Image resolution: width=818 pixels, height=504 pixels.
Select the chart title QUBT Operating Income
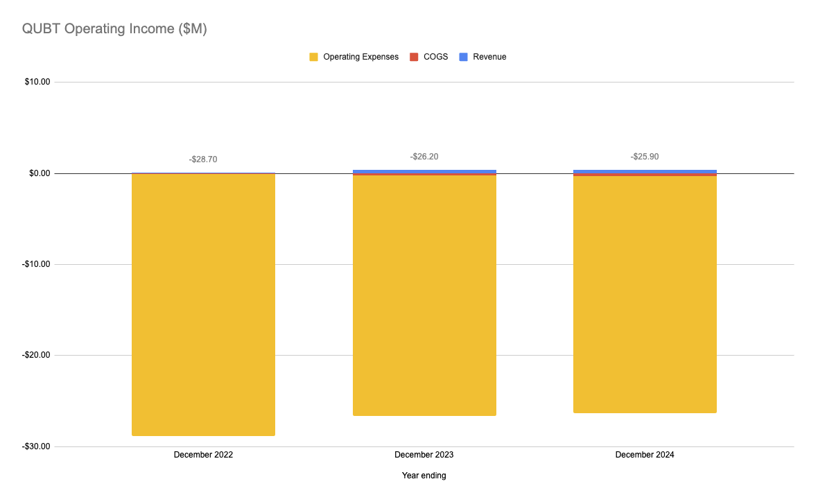click(114, 28)
